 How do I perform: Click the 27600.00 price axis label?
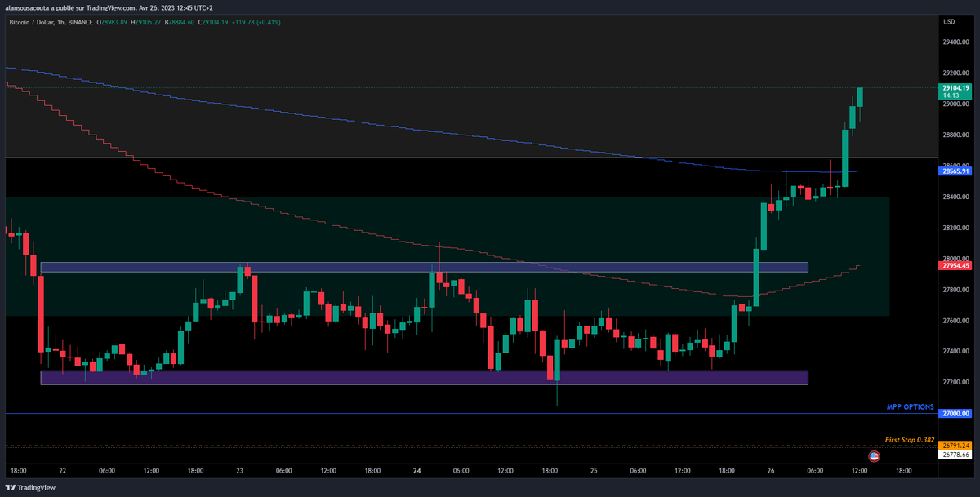click(x=955, y=321)
